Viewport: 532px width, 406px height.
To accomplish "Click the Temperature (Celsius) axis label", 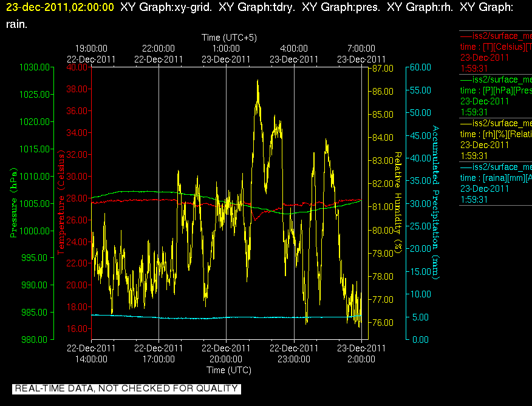I will point(61,202).
